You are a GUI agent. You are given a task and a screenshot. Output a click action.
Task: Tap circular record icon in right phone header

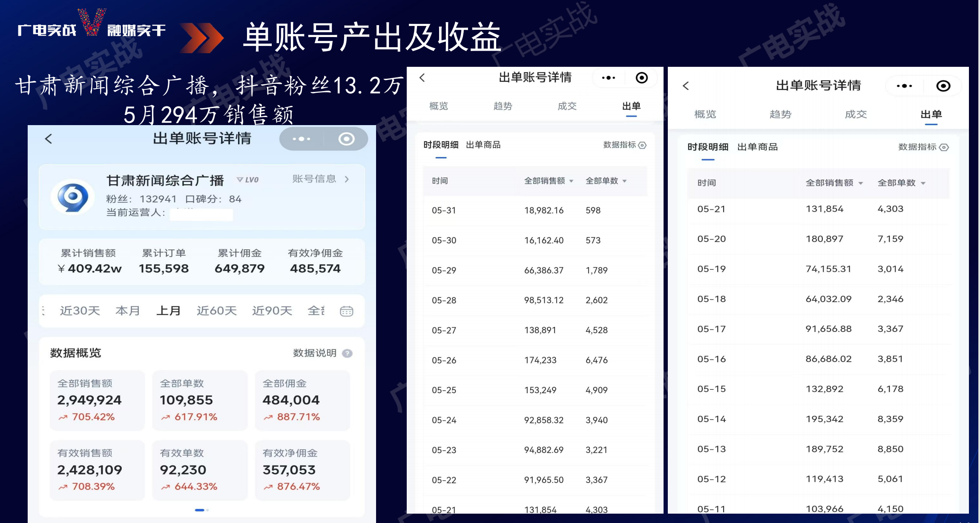(943, 86)
